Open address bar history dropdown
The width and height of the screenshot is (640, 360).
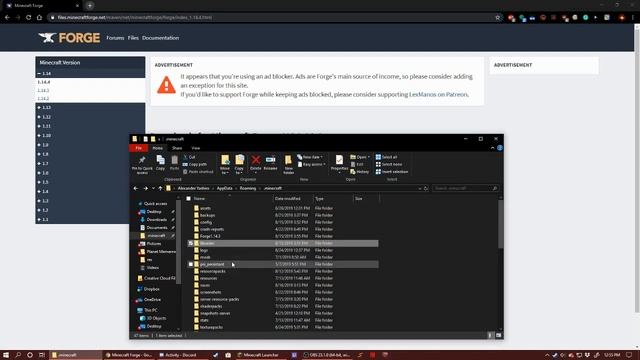point(420,189)
